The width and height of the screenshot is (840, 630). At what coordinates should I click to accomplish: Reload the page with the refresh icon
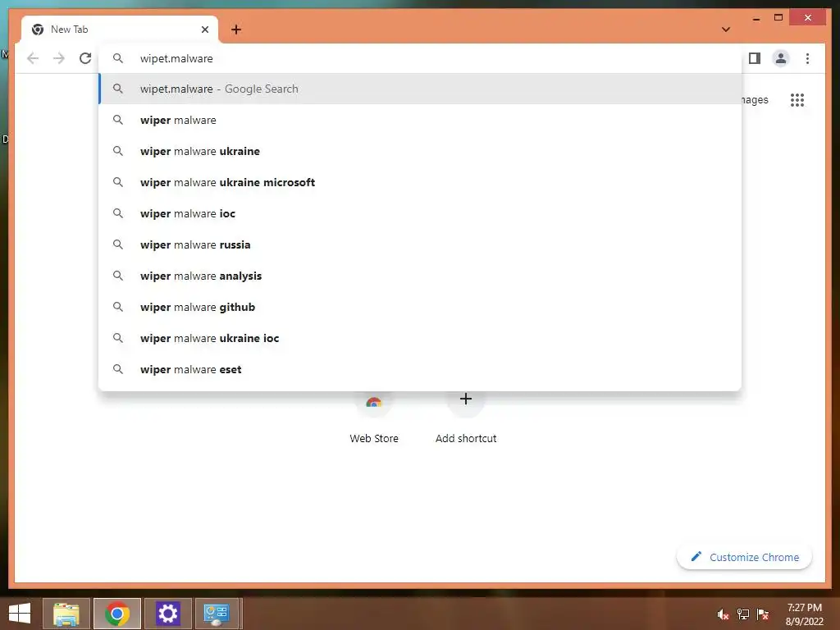pos(85,58)
